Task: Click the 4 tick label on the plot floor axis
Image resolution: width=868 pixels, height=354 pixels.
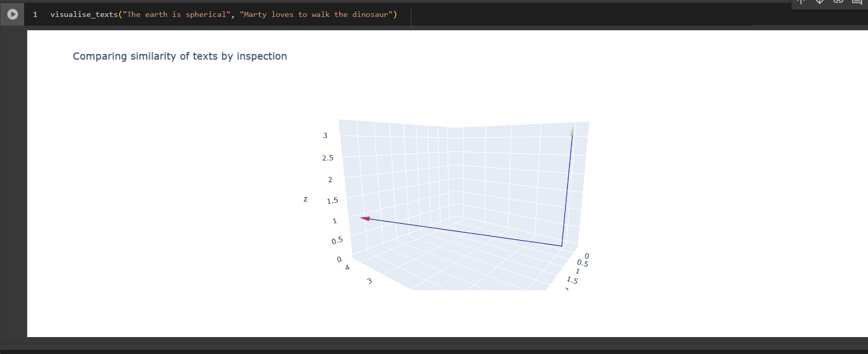Action: pyautogui.click(x=348, y=267)
